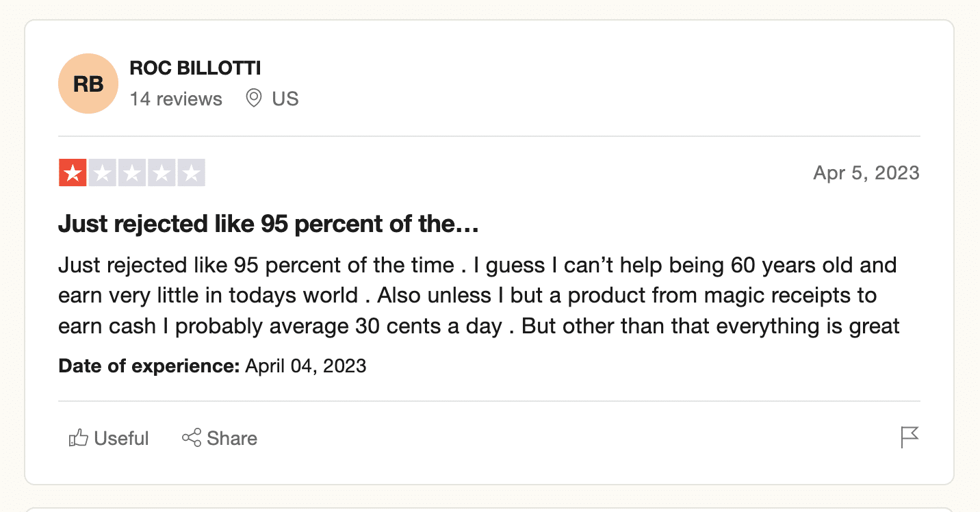Viewport: 980px width, 512px height.
Task: Click the third gray rating star
Action: coord(131,172)
